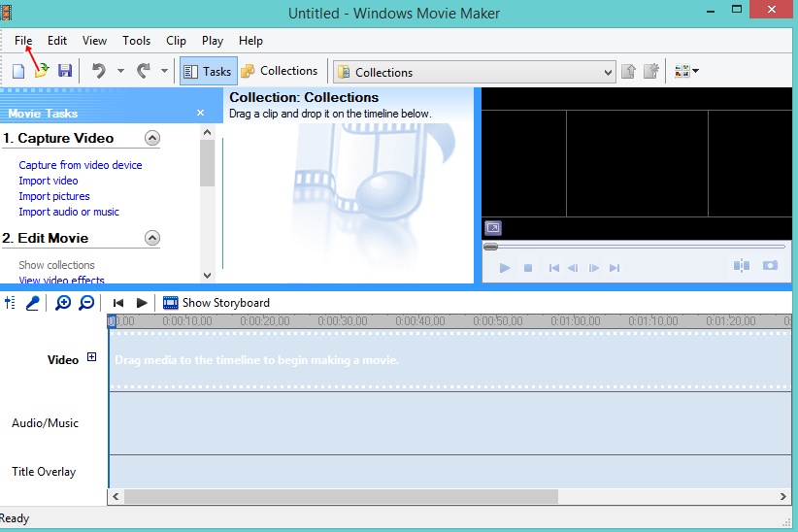The height and width of the screenshot is (532, 798).
Task: Click the Next Frame button
Action: 594,268
